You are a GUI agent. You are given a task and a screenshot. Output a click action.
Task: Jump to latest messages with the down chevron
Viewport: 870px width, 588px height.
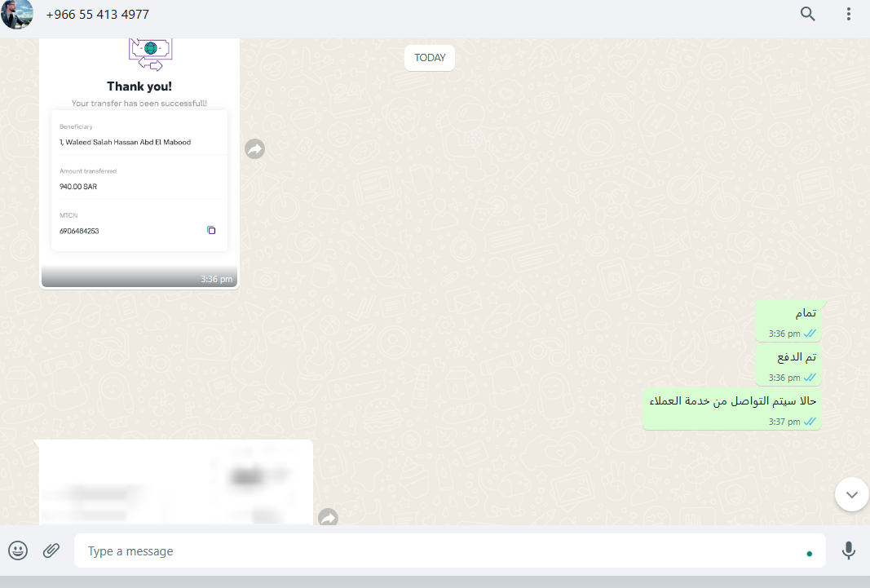tap(852, 494)
